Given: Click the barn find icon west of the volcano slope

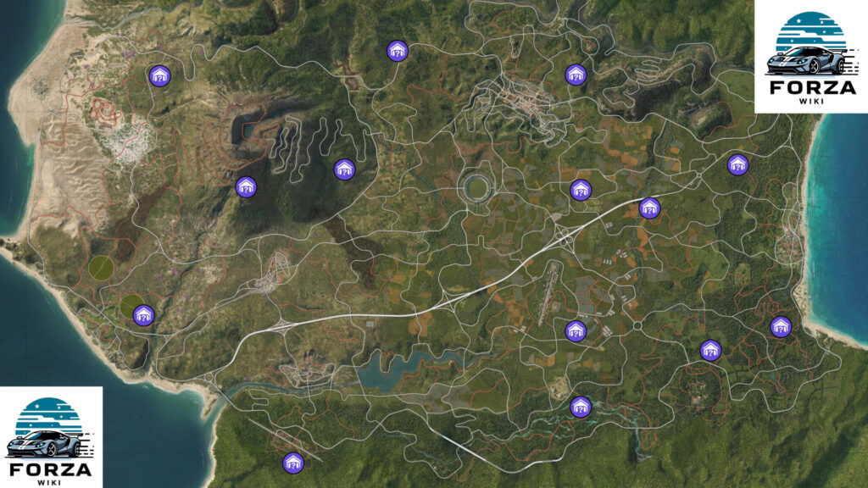Looking at the screenshot, I should click(x=246, y=187).
